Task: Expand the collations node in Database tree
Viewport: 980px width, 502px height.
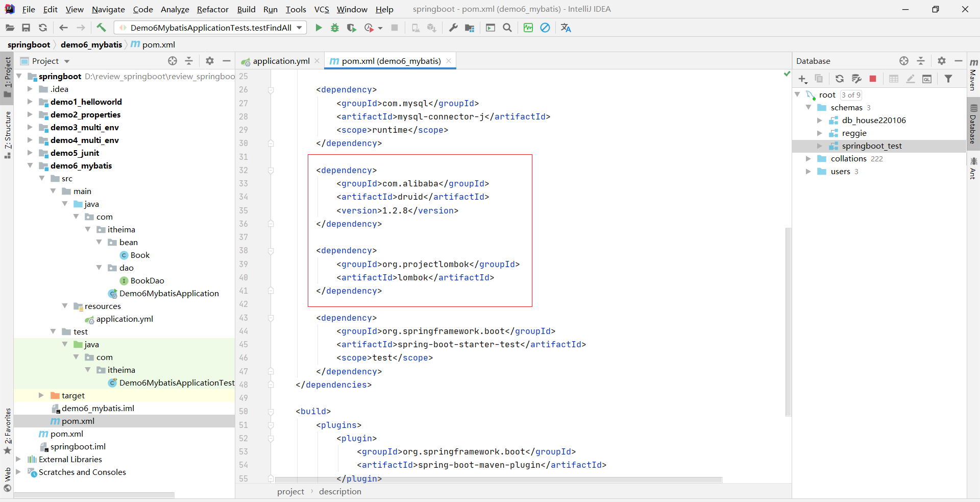Action: 808,159
